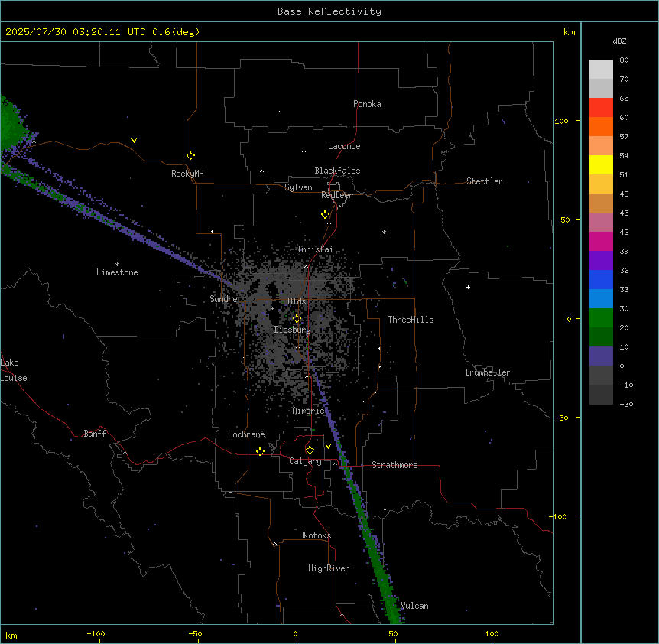This screenshot has width=659, height=644.
Task: Click the yellow V marker east of Calgary
Action: point(328,447)
